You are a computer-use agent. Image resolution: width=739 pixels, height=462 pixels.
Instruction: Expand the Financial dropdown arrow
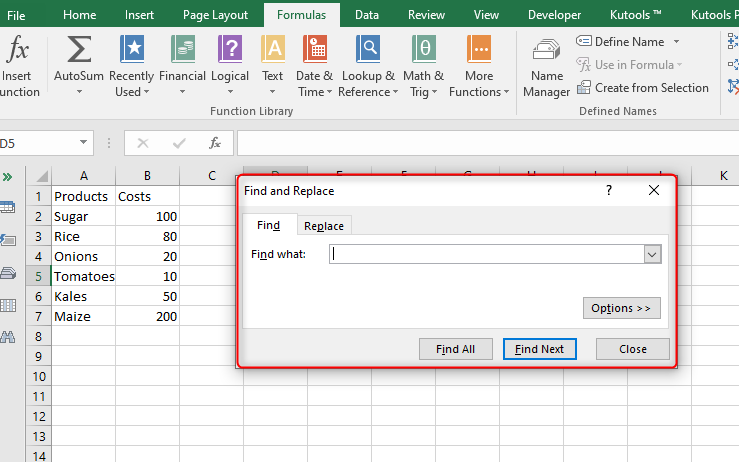point(182,91)
